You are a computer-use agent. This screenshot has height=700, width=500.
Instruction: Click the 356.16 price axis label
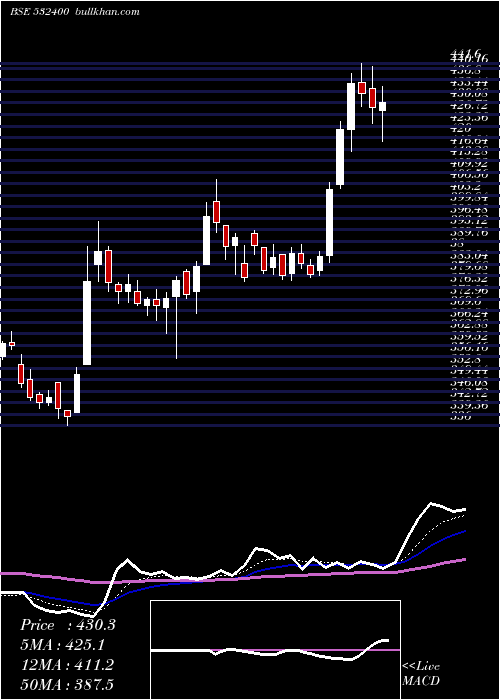469,347
